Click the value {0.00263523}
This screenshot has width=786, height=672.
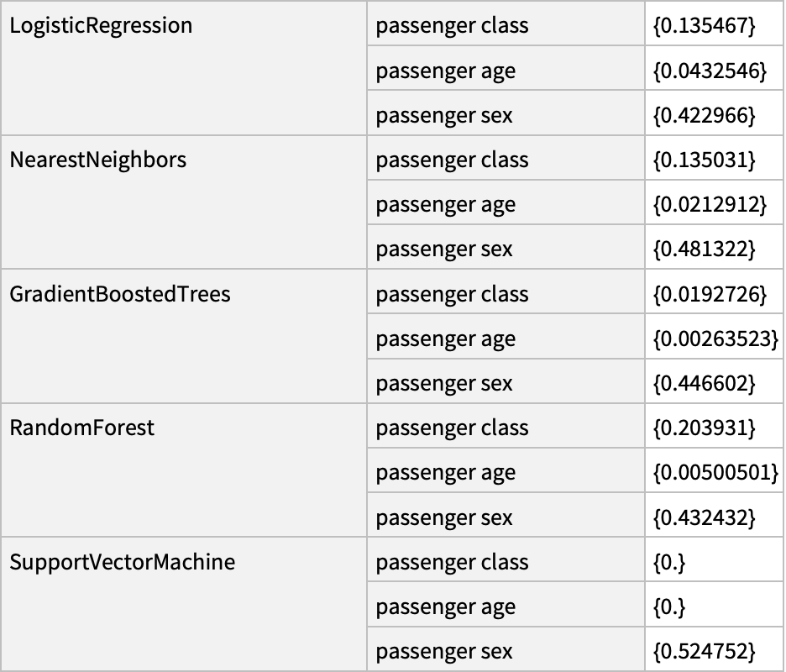(715, 339)
